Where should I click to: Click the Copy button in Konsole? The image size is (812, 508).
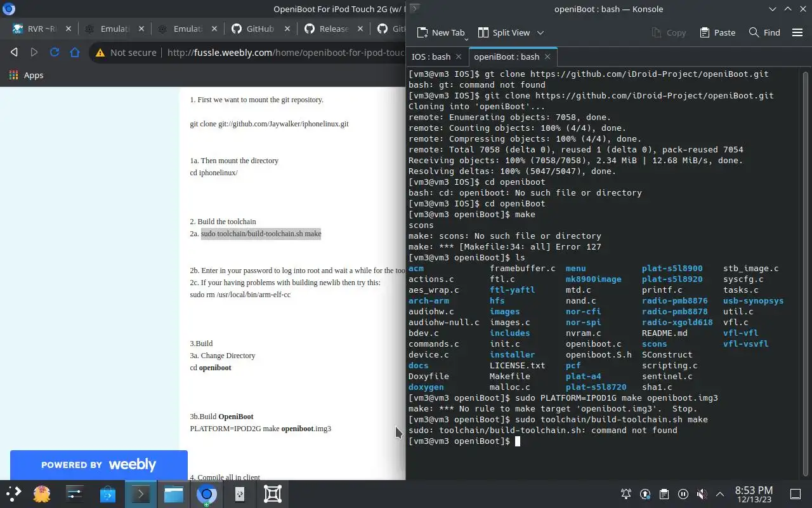tap(669, 32)
